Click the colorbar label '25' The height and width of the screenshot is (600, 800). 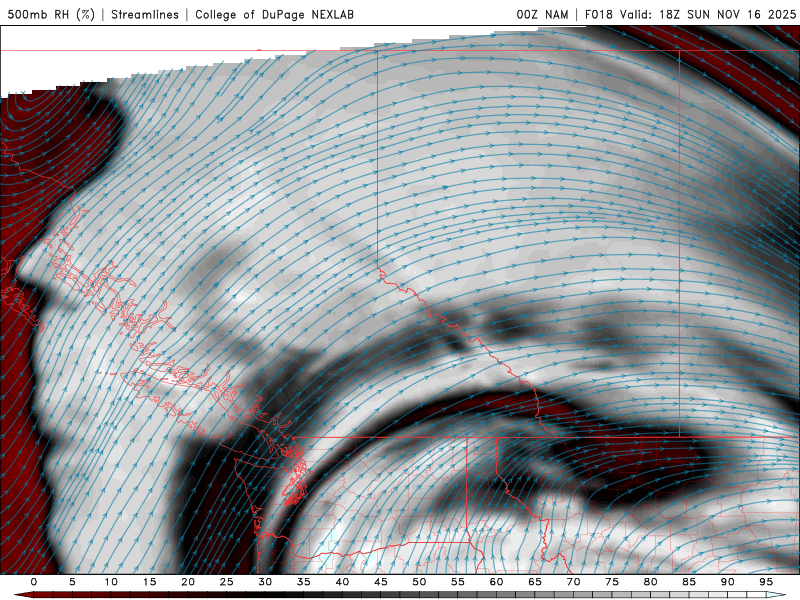(x=226, y=582)
